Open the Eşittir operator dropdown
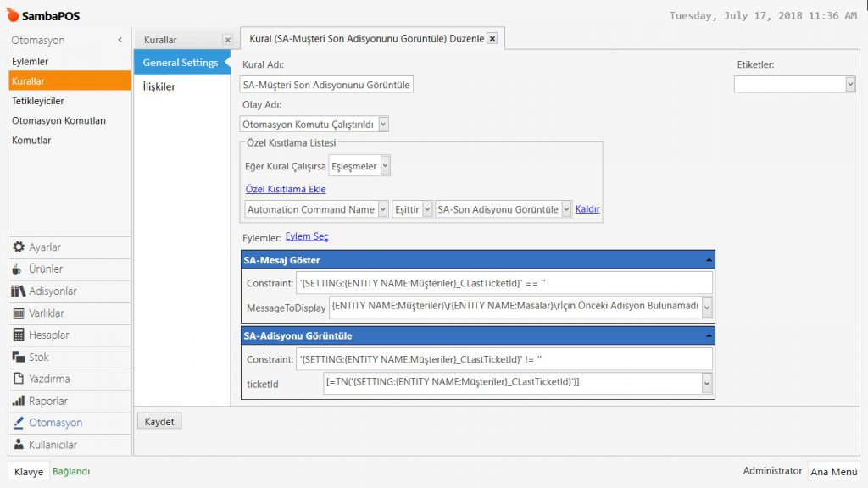Image resolution: width=868 pixels, height=488 pixels. click(427, 209)
